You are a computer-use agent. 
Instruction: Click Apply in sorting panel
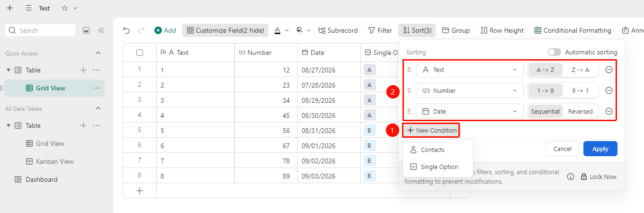600,149
